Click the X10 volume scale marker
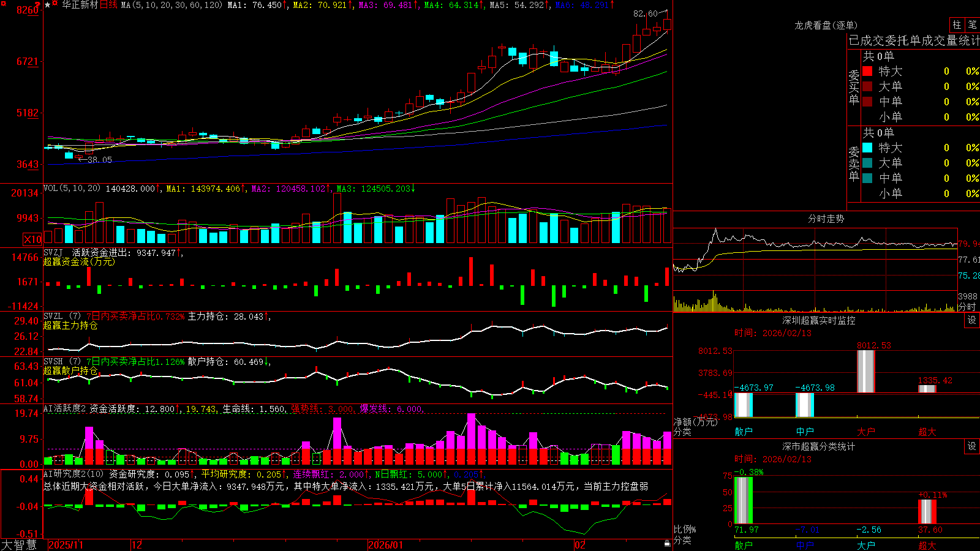Screen dimensions: 980x551 pyautogui.click(x=32, y=239)
